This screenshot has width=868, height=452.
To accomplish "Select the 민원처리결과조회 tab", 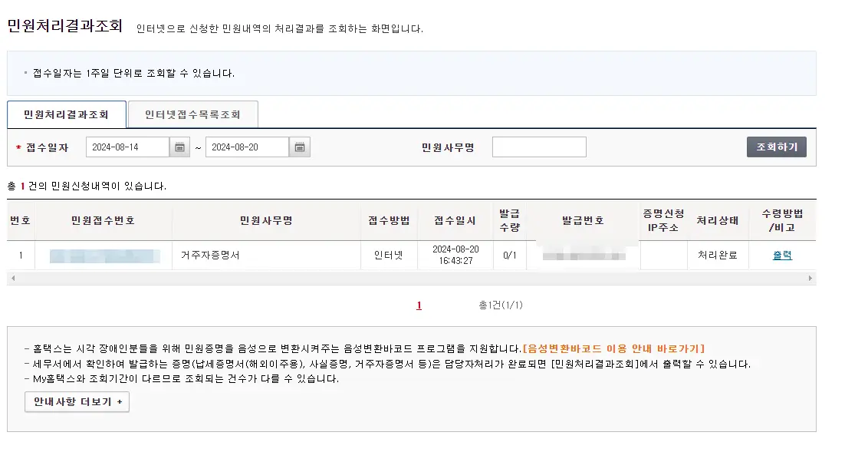I will coord(66,114).
